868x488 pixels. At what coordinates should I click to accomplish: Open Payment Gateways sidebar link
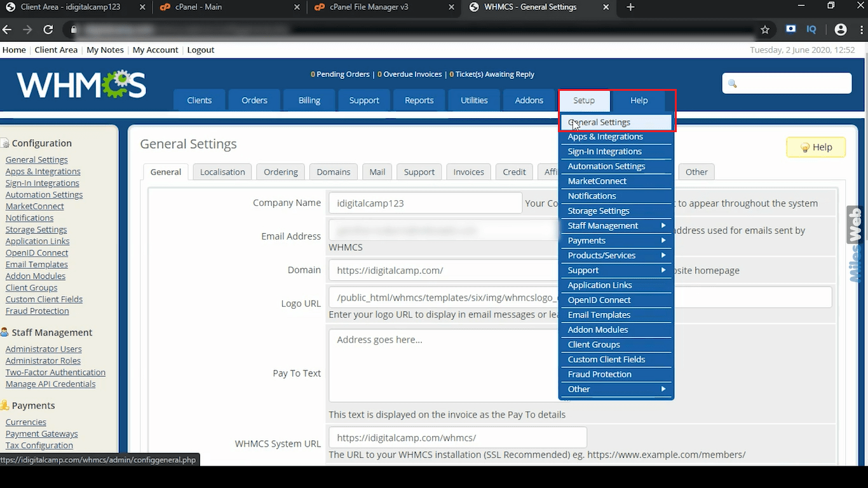coord(42,433)
